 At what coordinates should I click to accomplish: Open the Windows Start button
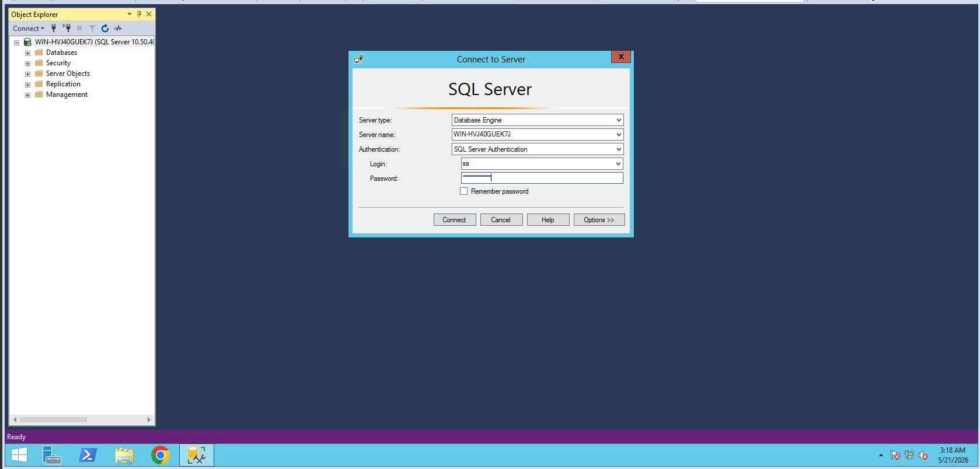19,455
